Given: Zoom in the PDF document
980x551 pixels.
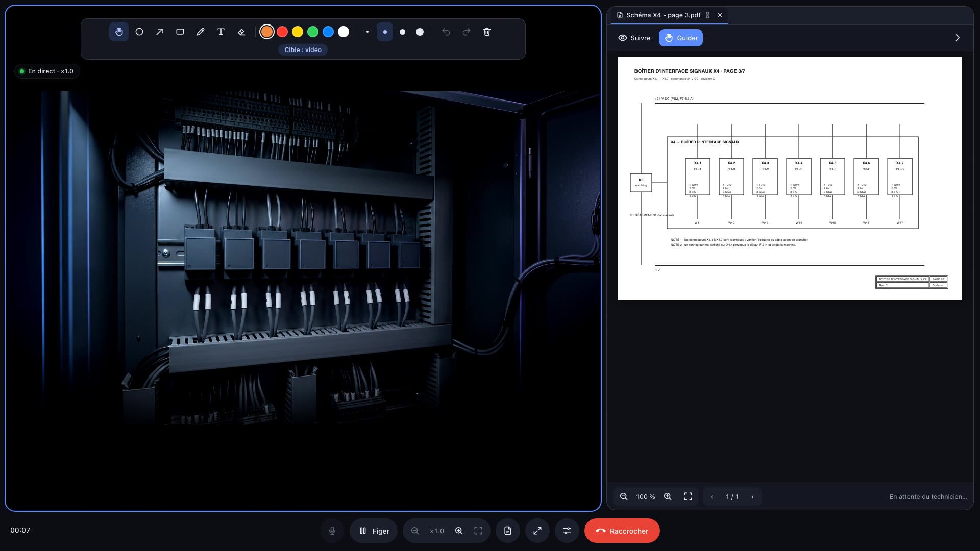Looking at the screenshot, I should [668, 496].
